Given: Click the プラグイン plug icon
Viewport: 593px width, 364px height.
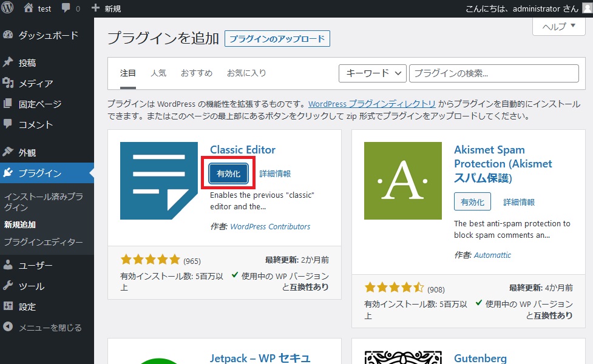Looking at the screenshot, I should [8, 173].
